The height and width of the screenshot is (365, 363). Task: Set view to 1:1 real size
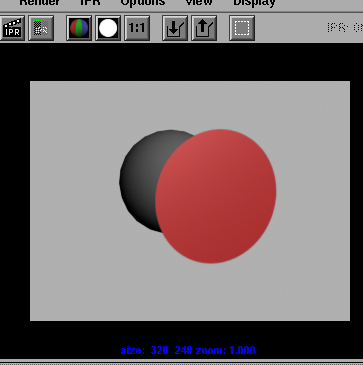click(x=137, y=28)
